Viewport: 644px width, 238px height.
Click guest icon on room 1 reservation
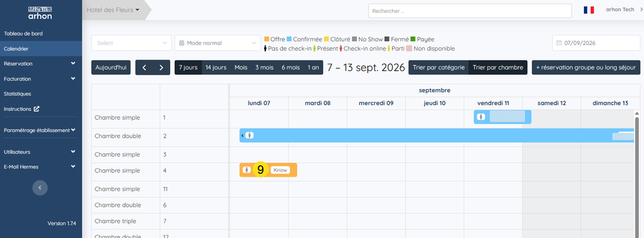coord(481,117)
